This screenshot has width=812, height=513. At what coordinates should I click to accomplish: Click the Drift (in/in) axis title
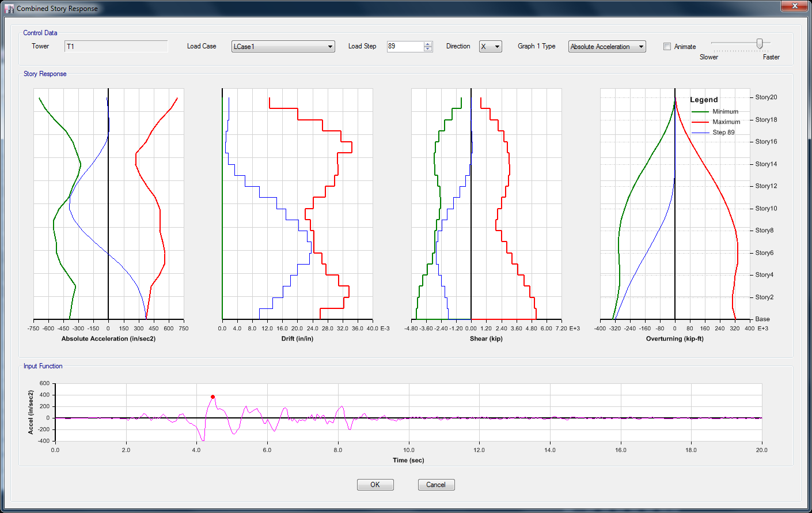coord(297,339)
